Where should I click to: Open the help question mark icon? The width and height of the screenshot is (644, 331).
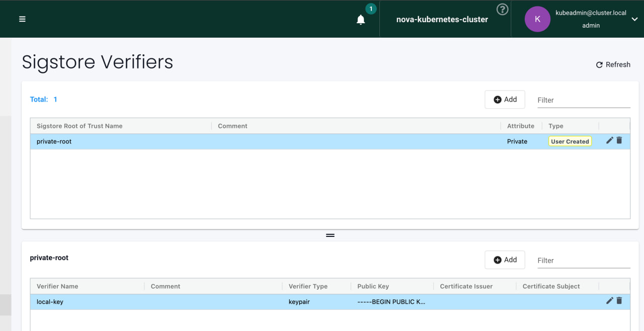[502, 9]
